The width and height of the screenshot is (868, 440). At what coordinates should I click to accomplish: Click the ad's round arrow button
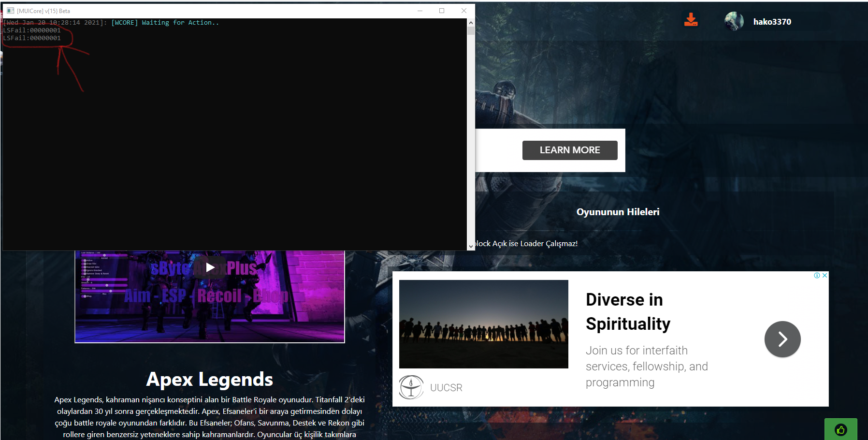coord(782,339)
